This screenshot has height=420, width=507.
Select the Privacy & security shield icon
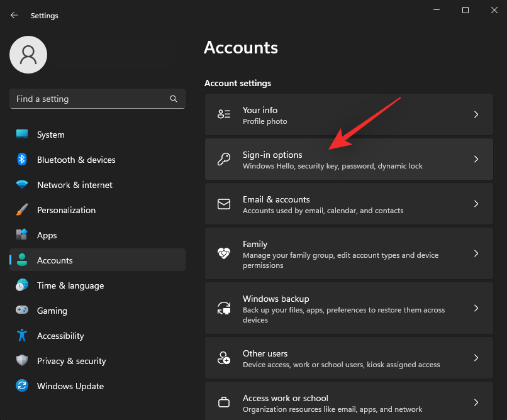(x=22, y=361)
